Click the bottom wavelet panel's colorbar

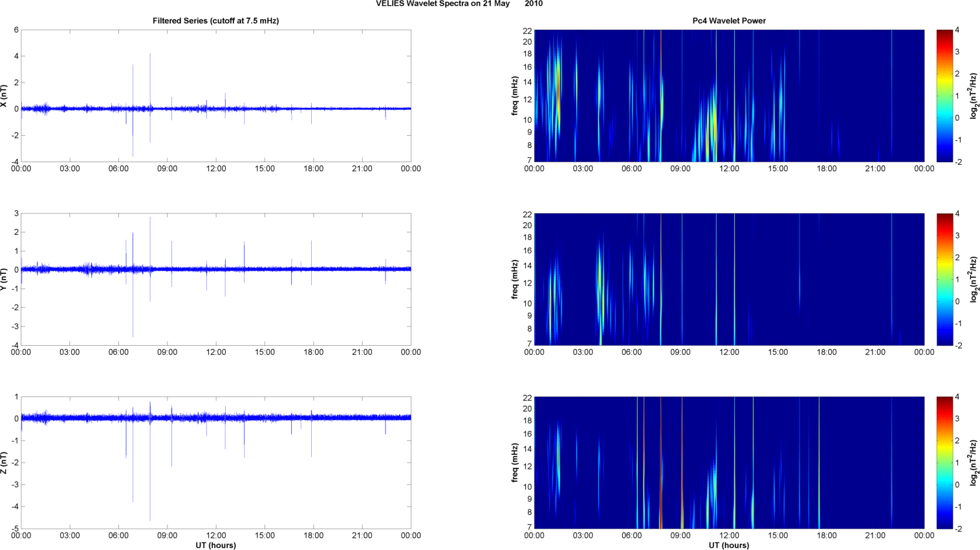click(x=944, y=463)
